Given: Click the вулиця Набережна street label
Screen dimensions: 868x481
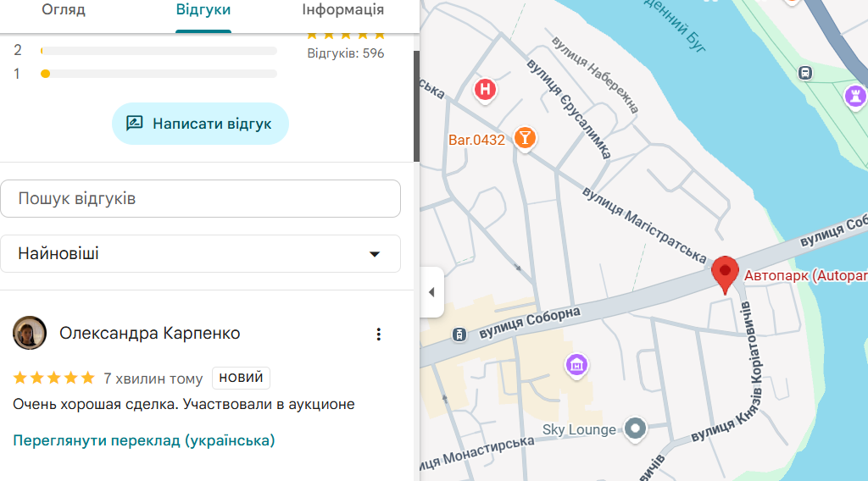Looking at the screenshot, I should (x=596, y=75).
